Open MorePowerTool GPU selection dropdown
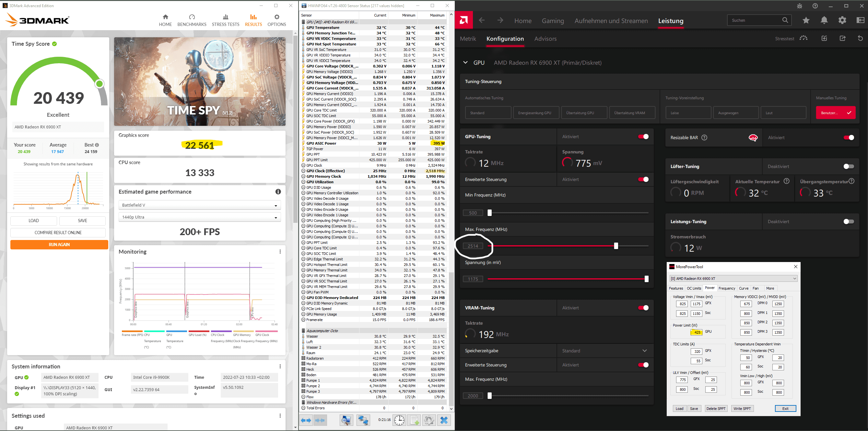Screen dimensions: 868x431 (x=733, y=279)
